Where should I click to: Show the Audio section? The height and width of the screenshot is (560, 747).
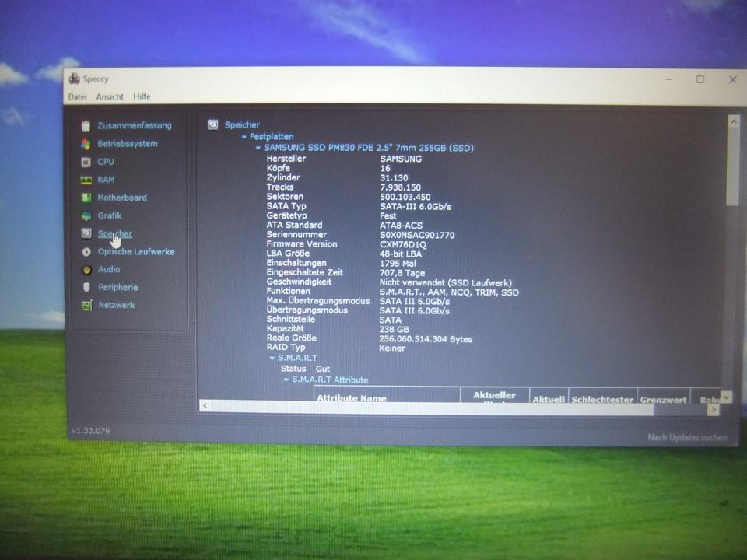(x=109, y=270)
